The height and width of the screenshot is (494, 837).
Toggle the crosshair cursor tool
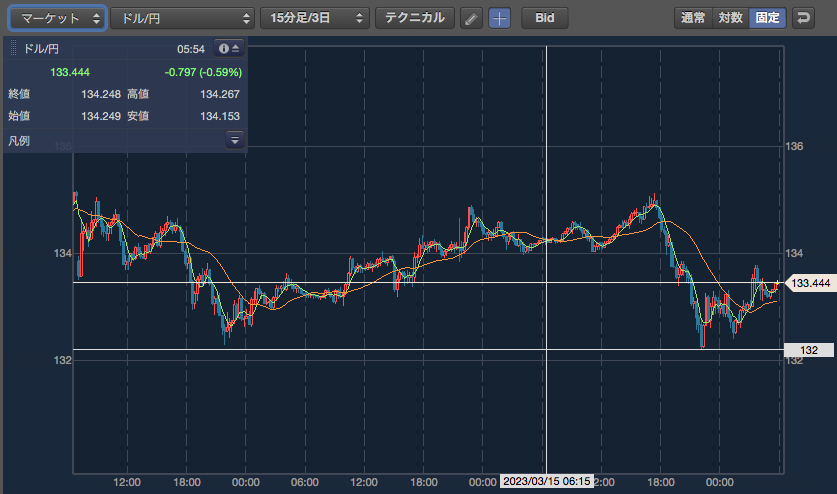[499, 18]
